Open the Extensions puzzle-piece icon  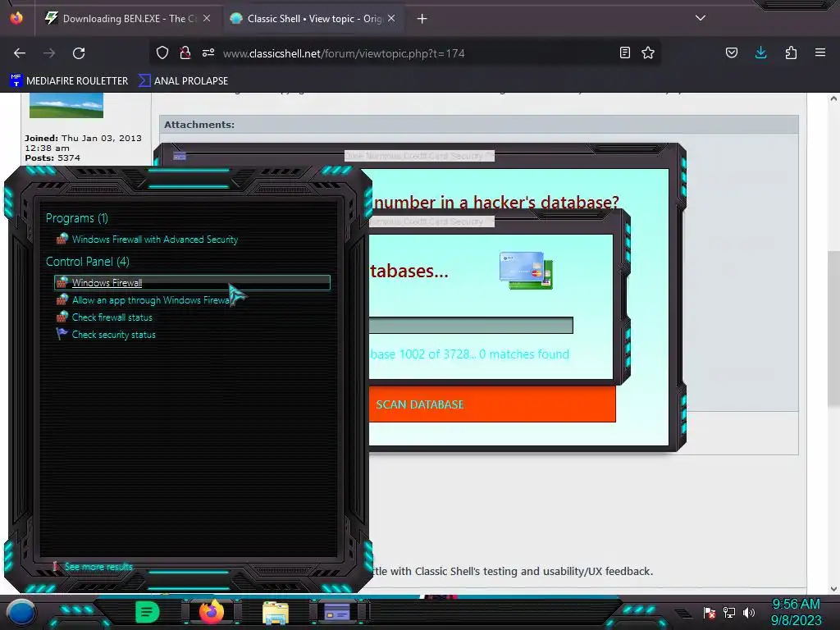(x=791, y=52)
